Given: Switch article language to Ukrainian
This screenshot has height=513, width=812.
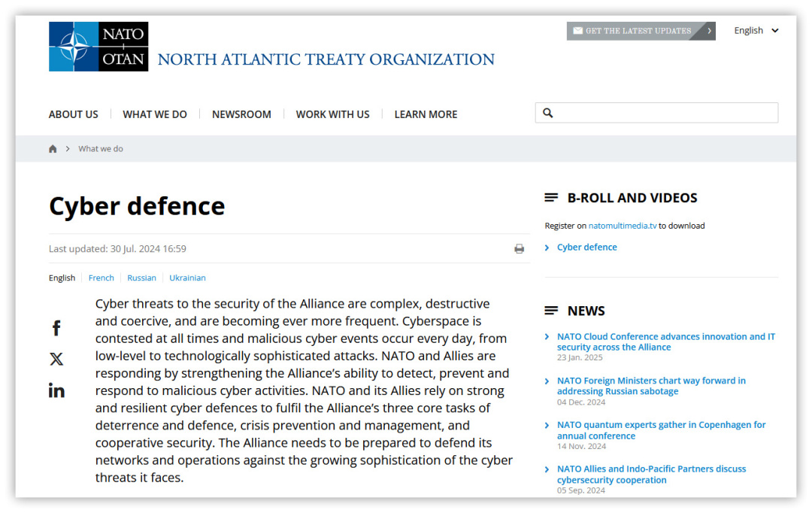Looking at the screenshot, I should [x=187, y=278].
